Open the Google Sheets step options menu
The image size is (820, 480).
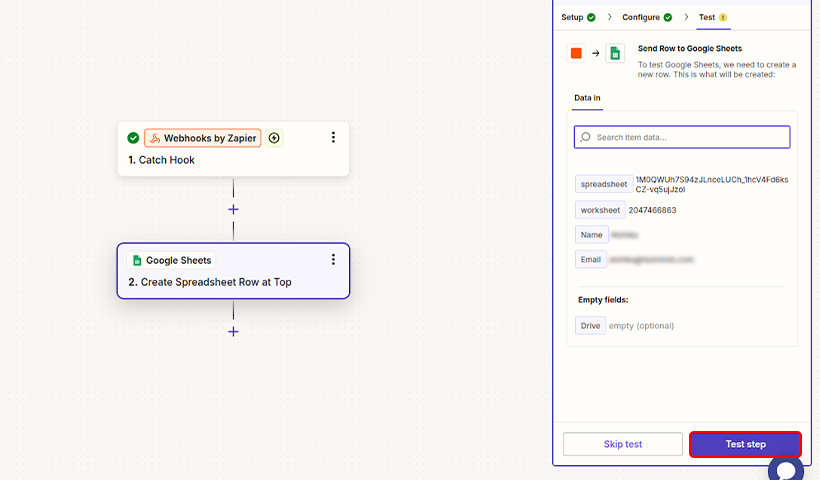tap(333, 260)
